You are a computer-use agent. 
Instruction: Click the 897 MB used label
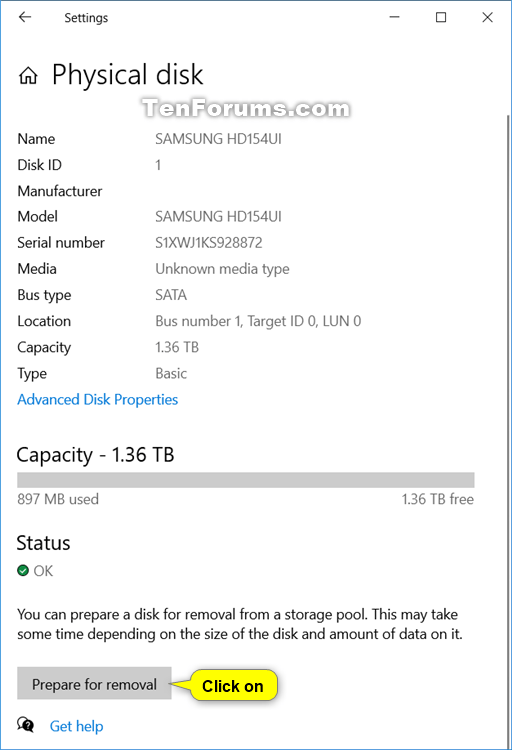tap(58, 499)
